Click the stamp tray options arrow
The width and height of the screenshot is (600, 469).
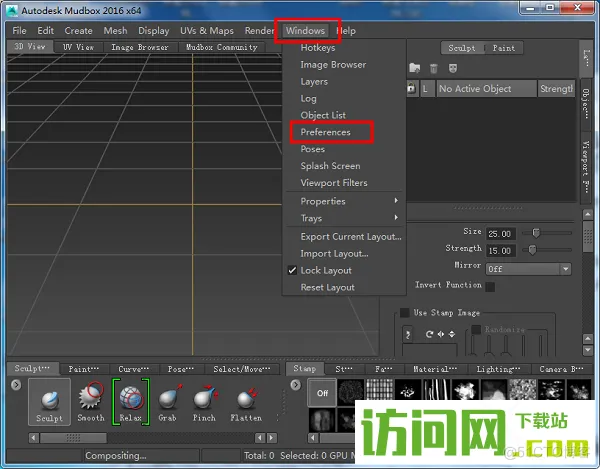(x=295, y=385)
